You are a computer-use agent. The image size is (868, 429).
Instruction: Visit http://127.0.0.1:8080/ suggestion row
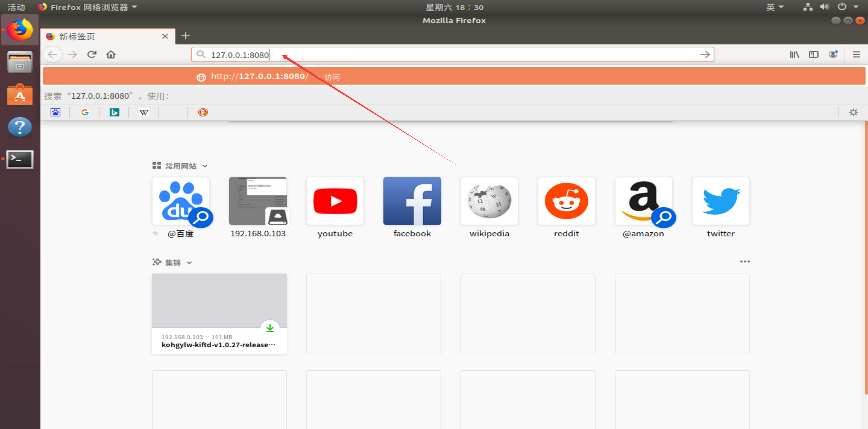tap(259, 76)
